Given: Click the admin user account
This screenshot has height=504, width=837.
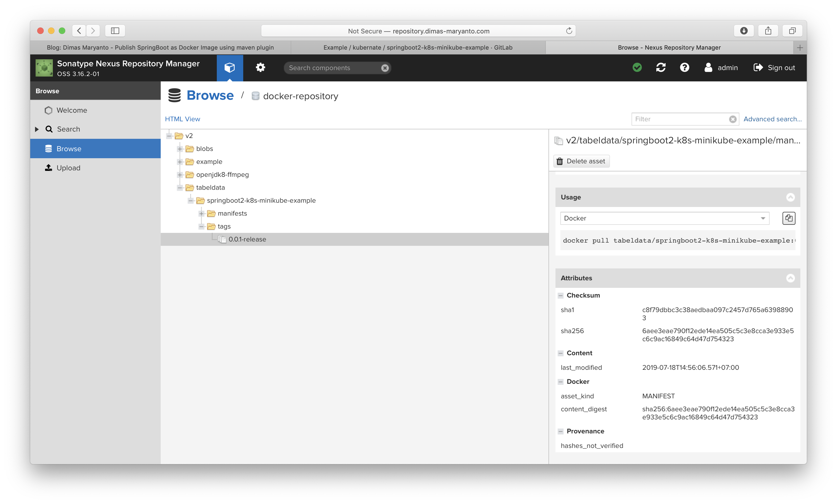Looking at the screenshot, I should [721, 68].
